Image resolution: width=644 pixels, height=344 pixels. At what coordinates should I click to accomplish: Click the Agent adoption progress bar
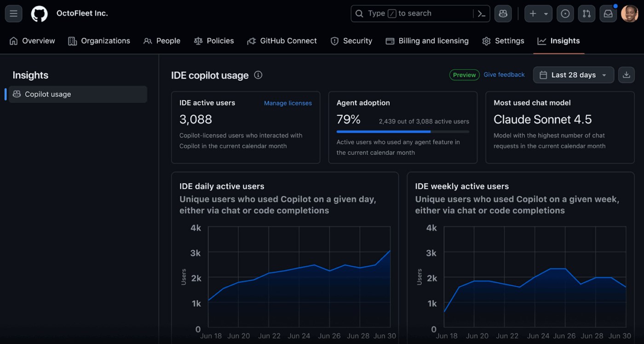(402, 132)
